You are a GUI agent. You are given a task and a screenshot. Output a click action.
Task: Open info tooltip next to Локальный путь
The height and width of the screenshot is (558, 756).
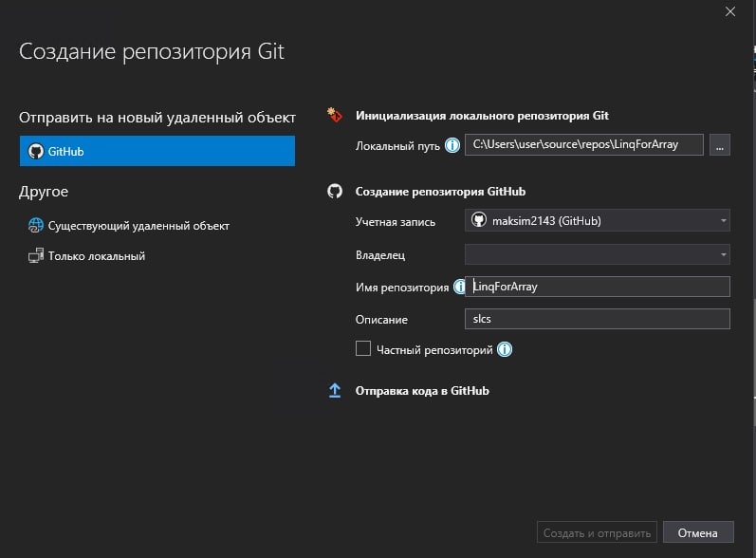(x=452, y=144)
